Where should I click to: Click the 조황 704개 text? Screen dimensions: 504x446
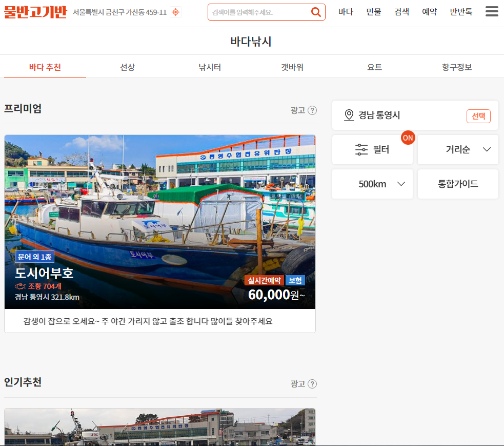click(45, 286)
